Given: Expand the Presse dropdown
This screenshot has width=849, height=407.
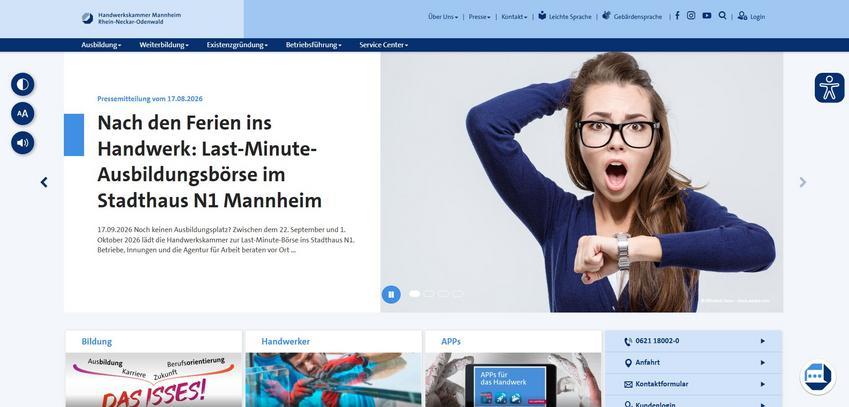Looking at the screenshot, I should [x=479, y=17].
